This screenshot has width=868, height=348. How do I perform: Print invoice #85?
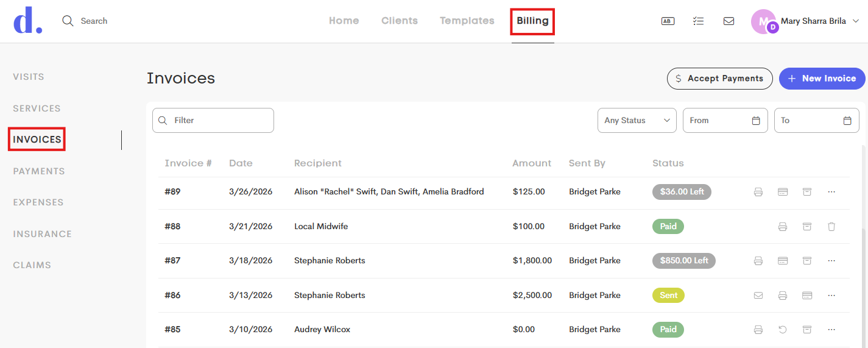[758, 330]
